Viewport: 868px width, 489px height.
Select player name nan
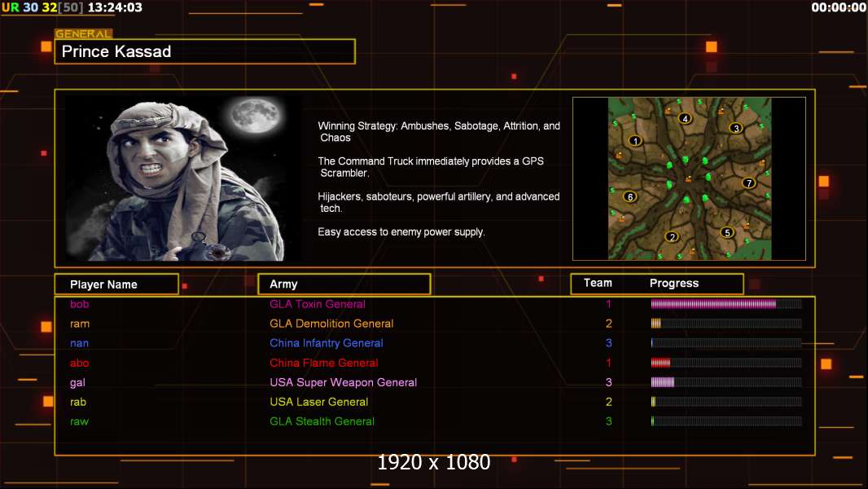79,343
